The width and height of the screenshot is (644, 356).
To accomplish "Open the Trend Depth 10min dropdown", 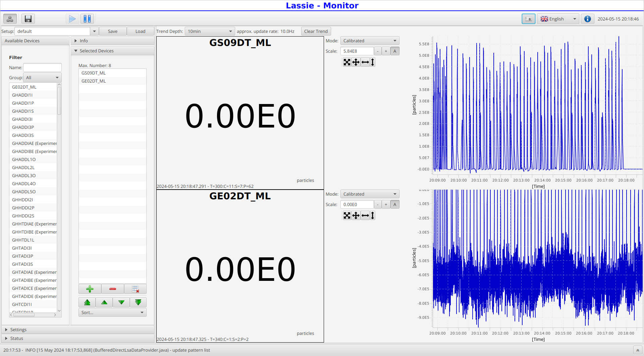I will pos(210,31).
